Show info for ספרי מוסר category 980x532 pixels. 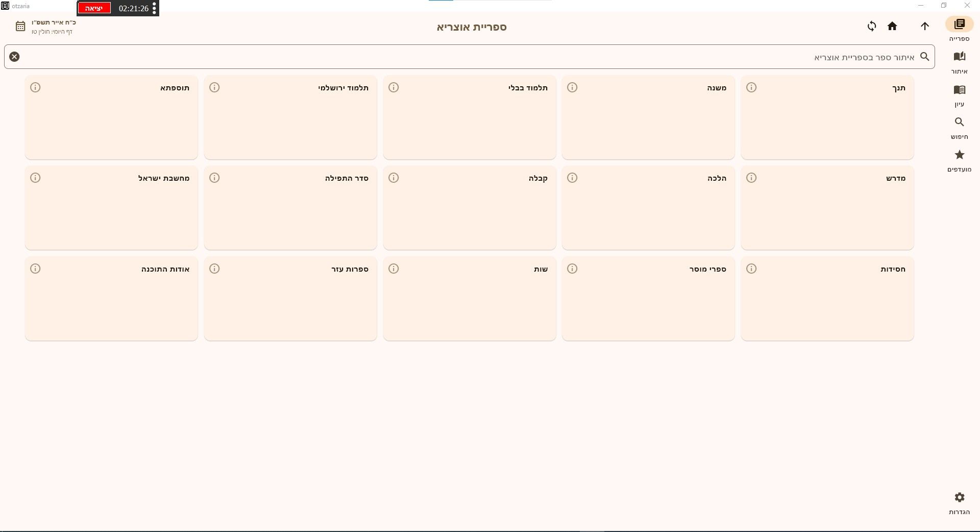[572, 269]
